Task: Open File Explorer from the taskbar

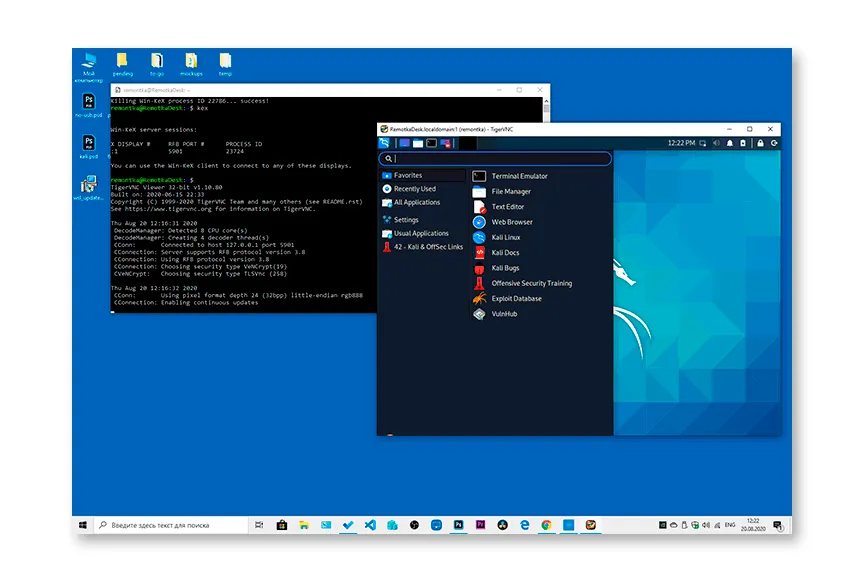Action: click(x=304, y=525)
